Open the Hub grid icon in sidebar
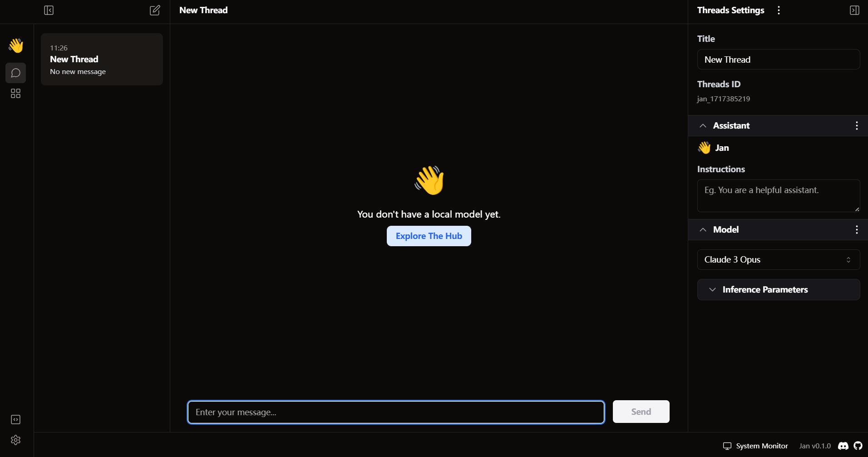The width and height of the screenshot is (868, 457). coord(15,93)
